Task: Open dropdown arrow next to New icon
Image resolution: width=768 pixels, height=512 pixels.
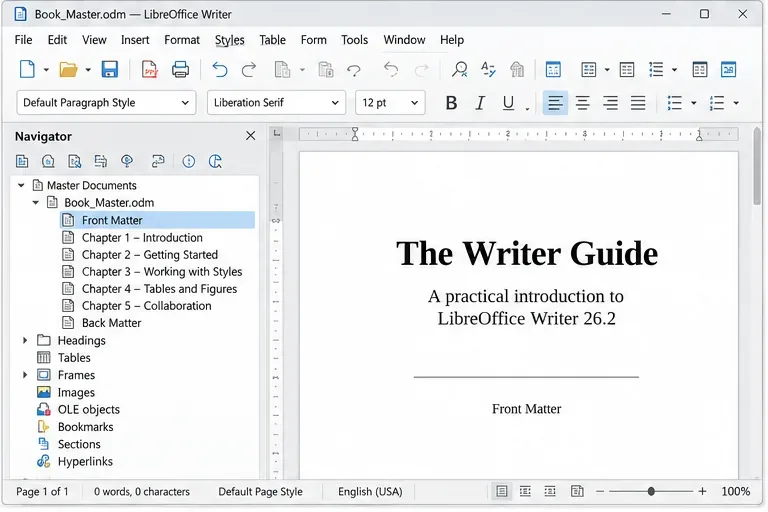Action: tap(46, 70)
